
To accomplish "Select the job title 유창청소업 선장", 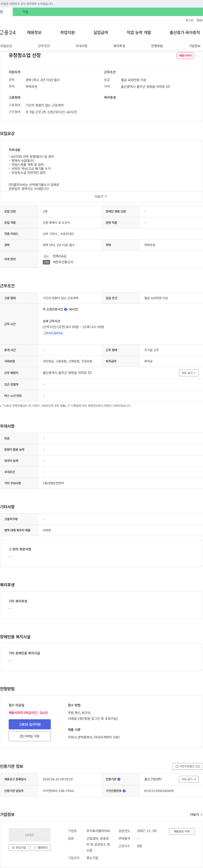I will point(25,55).
